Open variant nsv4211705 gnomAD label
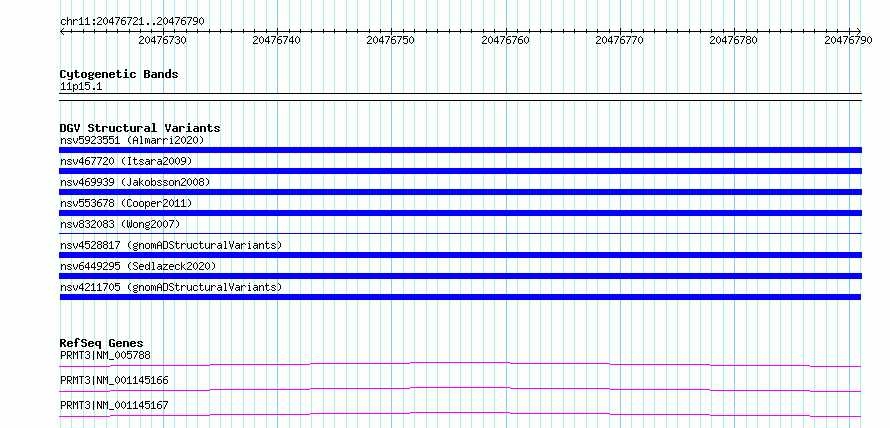Image resolution: width=890 pixels, height=428 pixels. click(171, 287)
